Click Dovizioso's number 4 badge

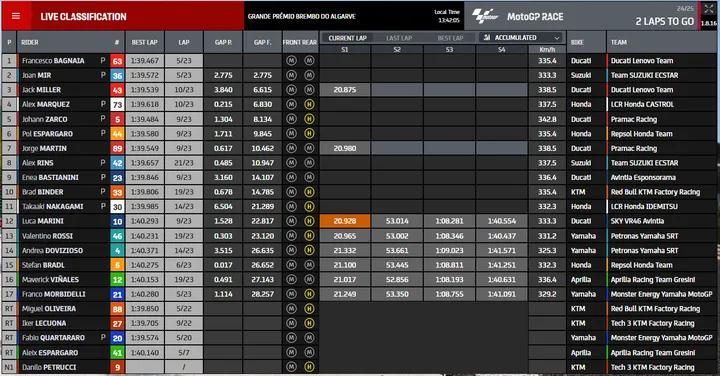118,251
